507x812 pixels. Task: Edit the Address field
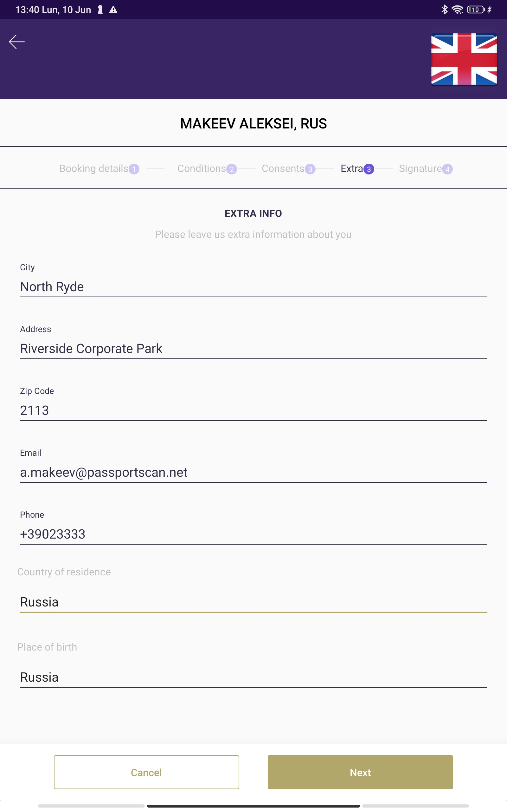[253, 349]
